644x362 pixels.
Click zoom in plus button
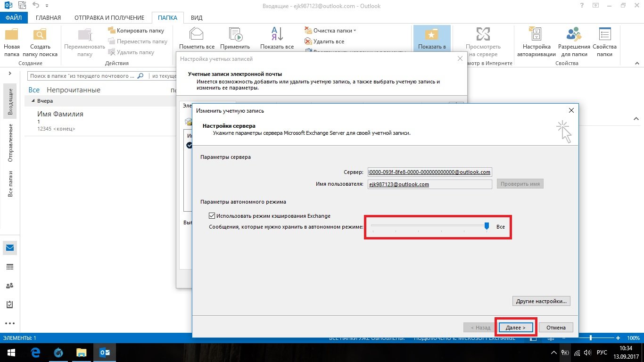(x=618, y=338)
